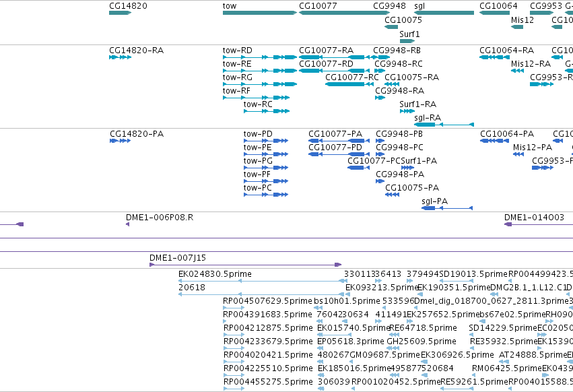Image resolution: width=573 pixels, height=392 pixels.
Task: Open the RP004225510.5prime EST
Action: pos(234,375)
